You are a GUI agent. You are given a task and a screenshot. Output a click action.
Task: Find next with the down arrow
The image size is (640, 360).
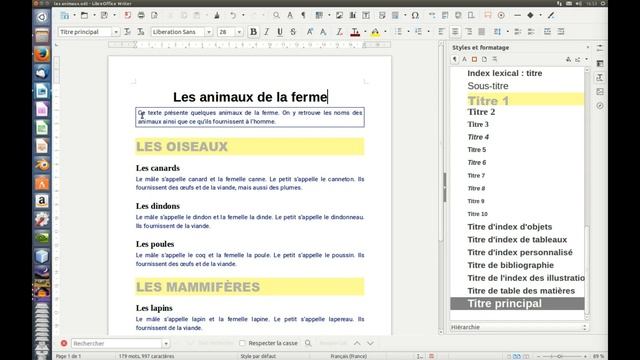point(370,343)
